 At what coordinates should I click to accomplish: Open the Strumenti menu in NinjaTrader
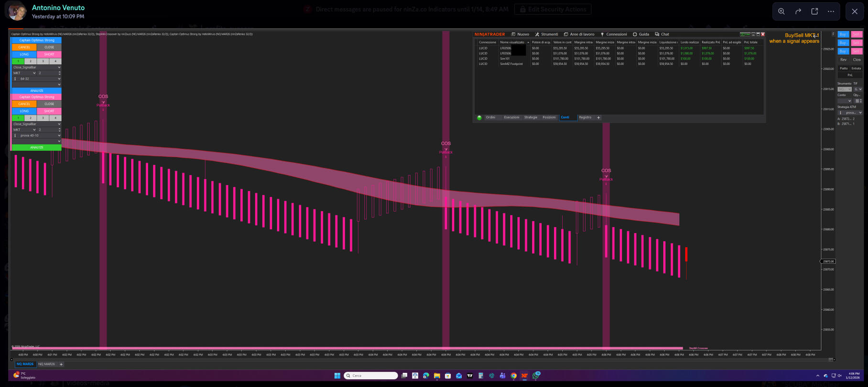546,34
